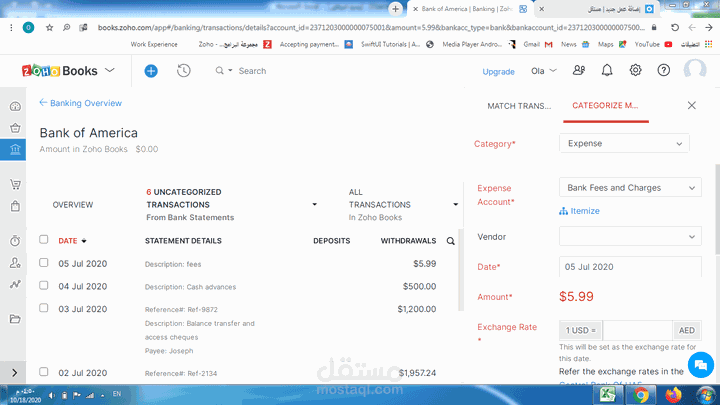Open the settings gear icon
Image resolution: width=720 pixels, height=405 pixels.
pos(636,70)
